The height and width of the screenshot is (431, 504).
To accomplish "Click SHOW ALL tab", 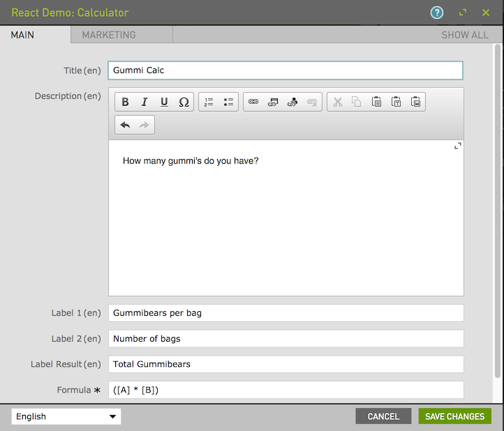I will point(465,35).
